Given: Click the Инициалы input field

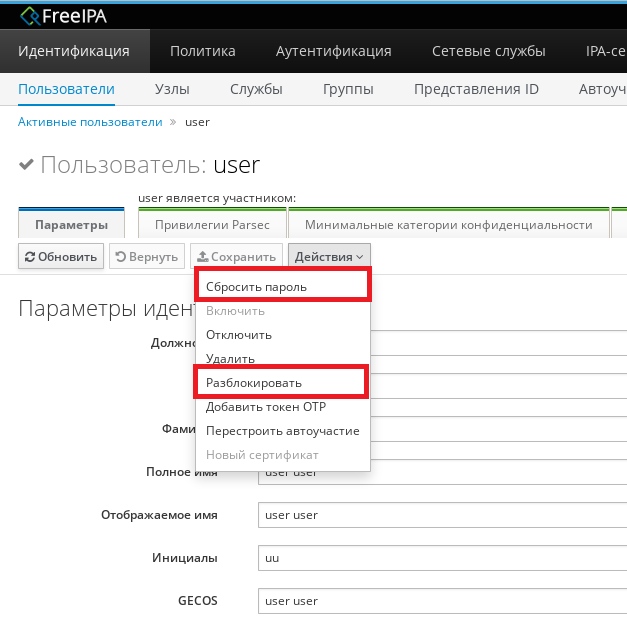Looking at the screenshot, I should 440,558.
